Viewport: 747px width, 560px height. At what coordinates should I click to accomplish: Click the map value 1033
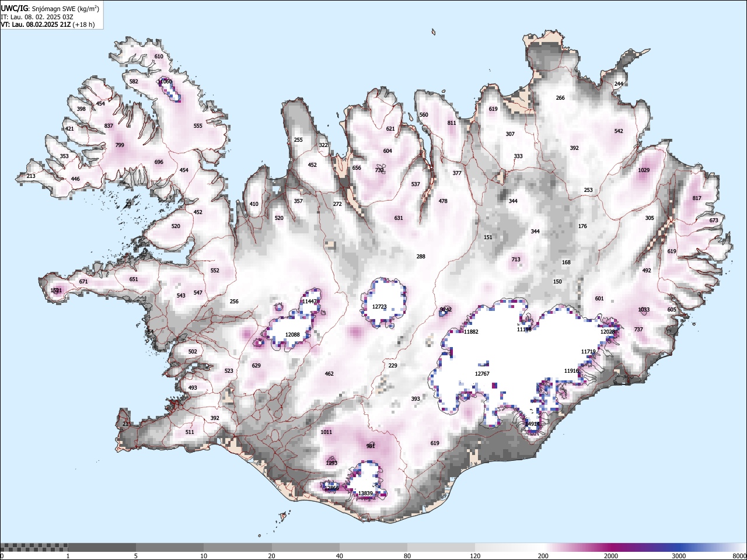coord(644,310)
